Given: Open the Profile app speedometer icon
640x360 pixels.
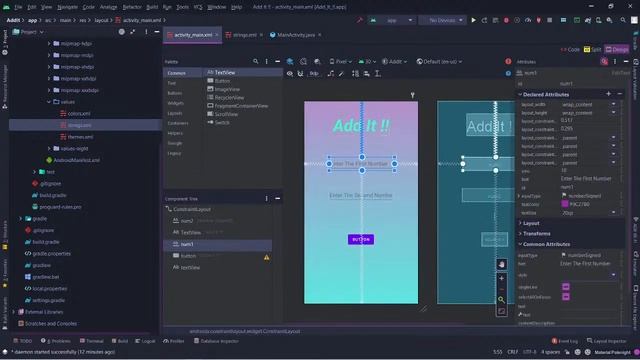Looking at the screenshot, I should coord(528,20).
